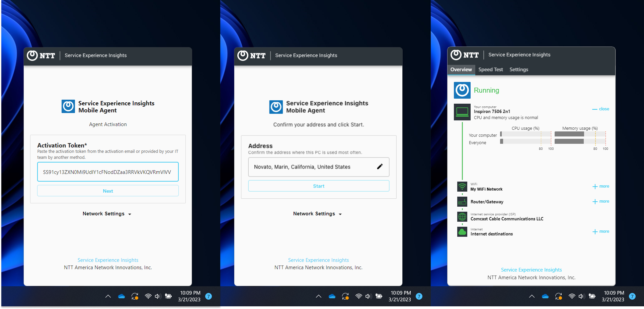Screen dimensions: 644x309
Task: Click the Inspiron 7506 laptop icon
Action: [462, 112]
